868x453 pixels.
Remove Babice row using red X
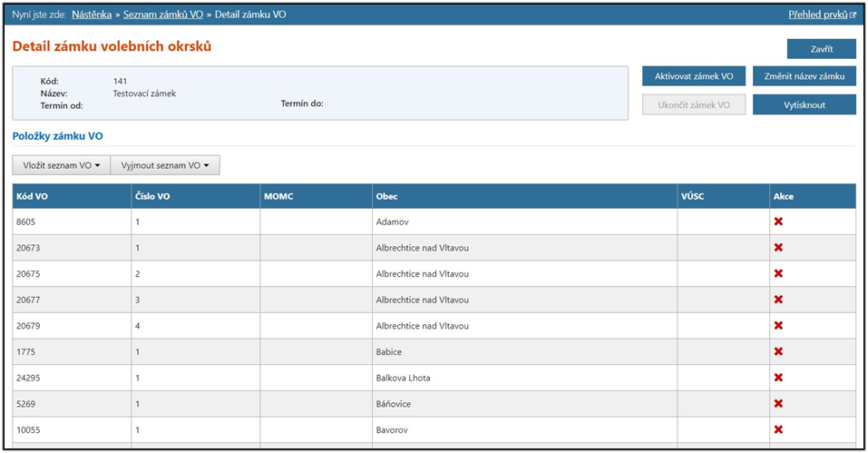pyautogui.click(x=778, y=351)
